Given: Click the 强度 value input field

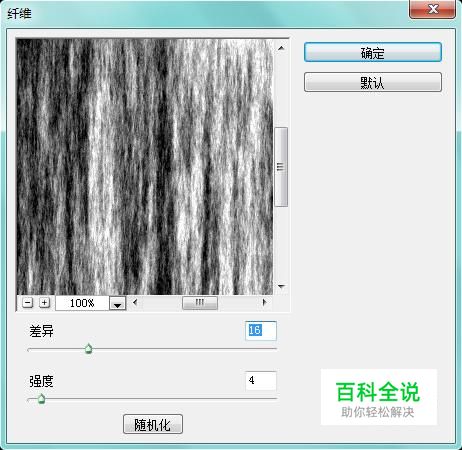Looking at the screenshot, I should tap(261, 381).
